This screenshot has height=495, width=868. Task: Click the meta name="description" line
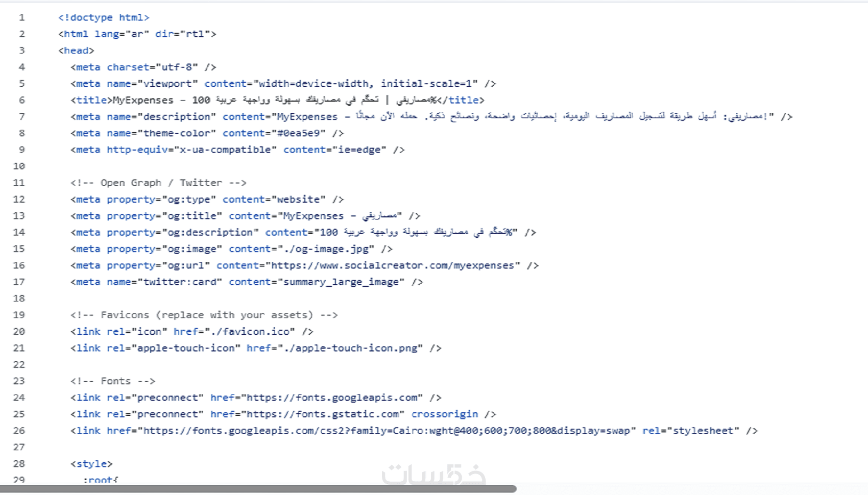click(x=431, y=116)
